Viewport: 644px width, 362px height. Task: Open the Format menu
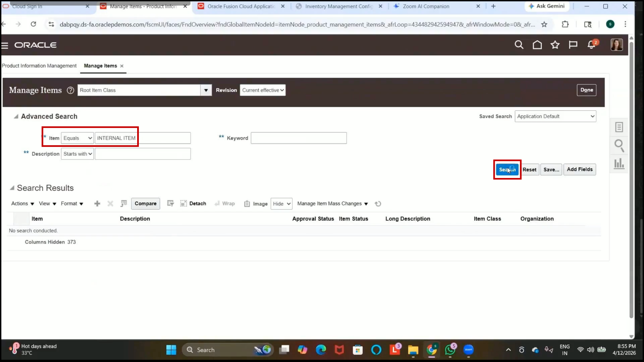point(72,203)
